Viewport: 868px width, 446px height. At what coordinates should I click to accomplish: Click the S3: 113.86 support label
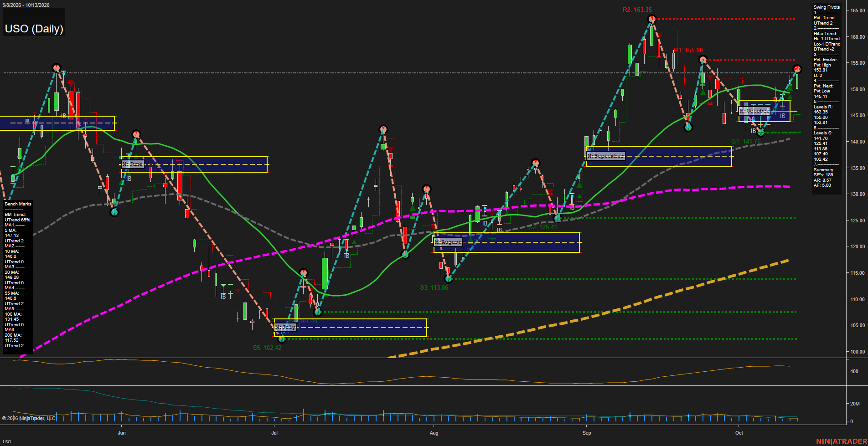tap(434, 287)
